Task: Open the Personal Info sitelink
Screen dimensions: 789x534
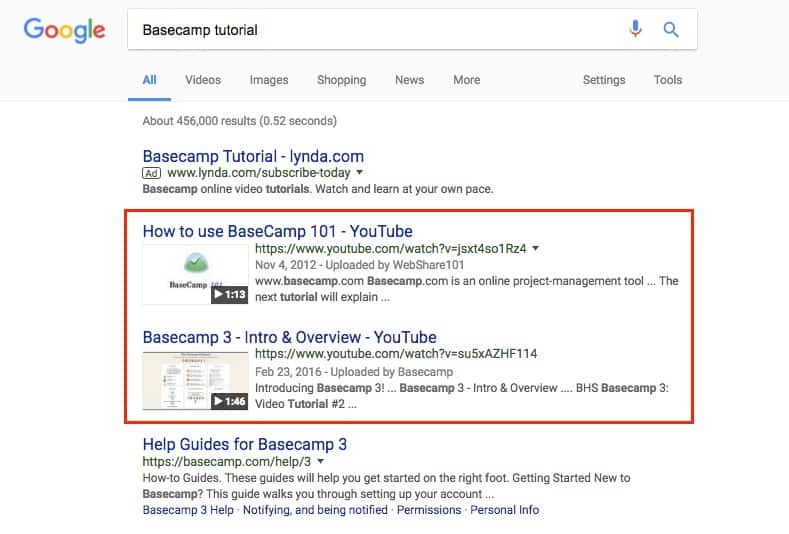Action: pyautogui.click(x=504, y=510)
